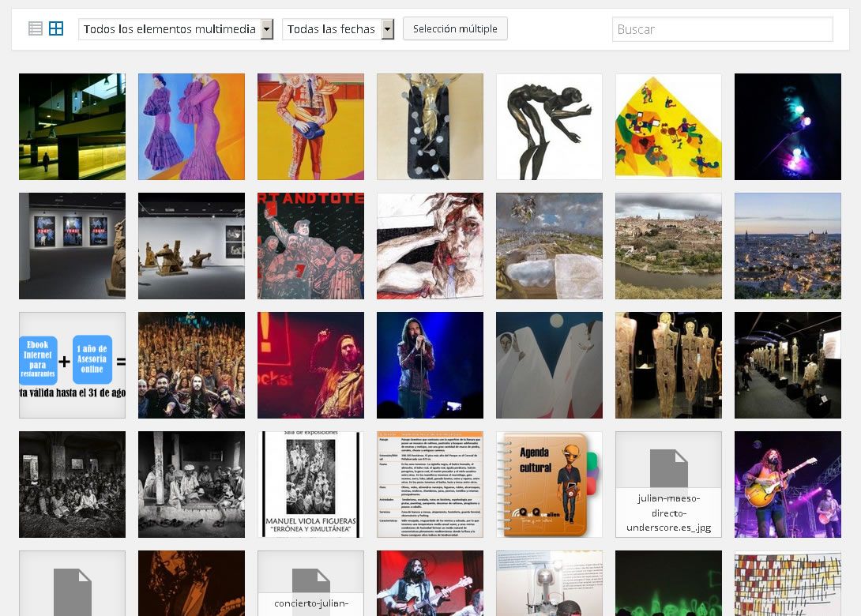This screenshot has height=616, width=861.
Task: Select the golden crucifix sculpture thumbnail
Action: click(x=430, y=127)
